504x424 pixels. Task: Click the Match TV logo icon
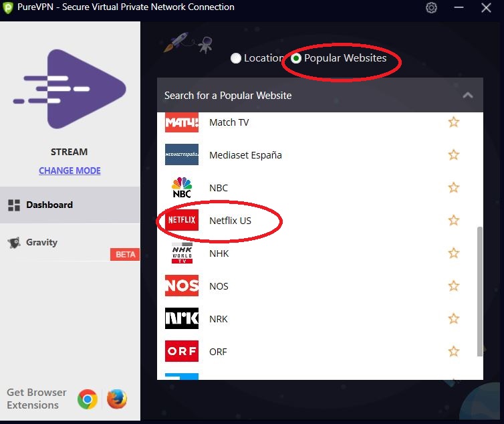[x=182, y=122]
